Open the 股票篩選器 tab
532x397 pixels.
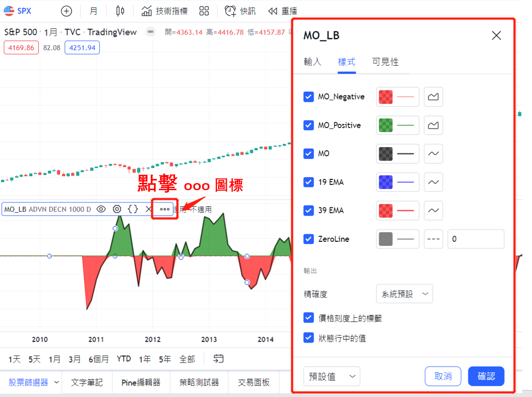[x=29, y=382]
